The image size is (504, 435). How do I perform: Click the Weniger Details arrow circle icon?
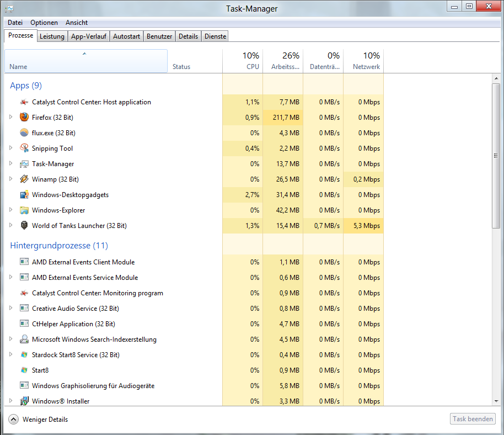(x=13, y=419)
